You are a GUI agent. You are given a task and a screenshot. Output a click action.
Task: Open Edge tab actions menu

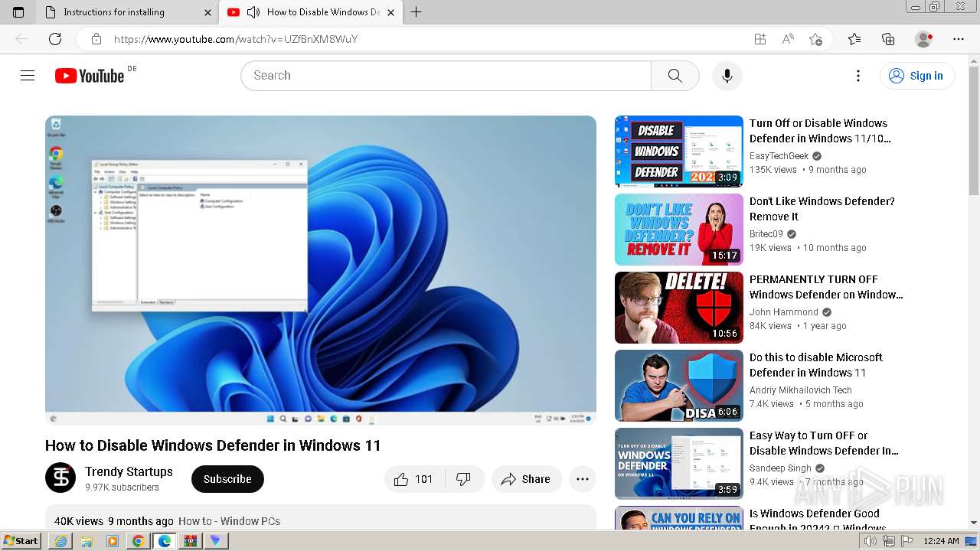[x=18, y=12]
